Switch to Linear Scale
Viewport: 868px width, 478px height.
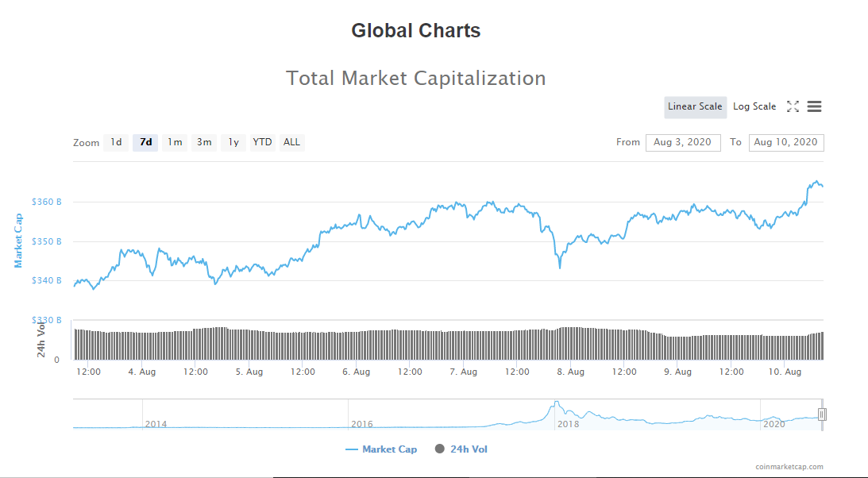(x=695, y=106)
